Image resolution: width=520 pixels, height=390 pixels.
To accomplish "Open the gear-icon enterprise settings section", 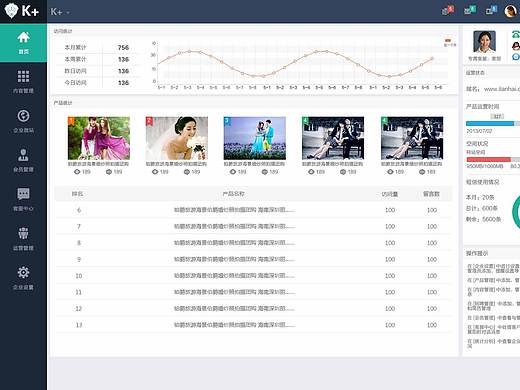I will [x=23, y=278].
